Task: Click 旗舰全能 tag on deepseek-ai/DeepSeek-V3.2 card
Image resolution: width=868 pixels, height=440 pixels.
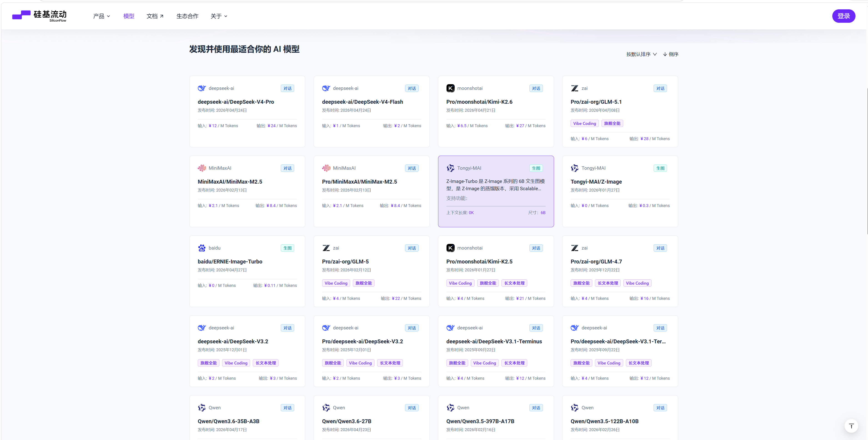Action: 208,363
